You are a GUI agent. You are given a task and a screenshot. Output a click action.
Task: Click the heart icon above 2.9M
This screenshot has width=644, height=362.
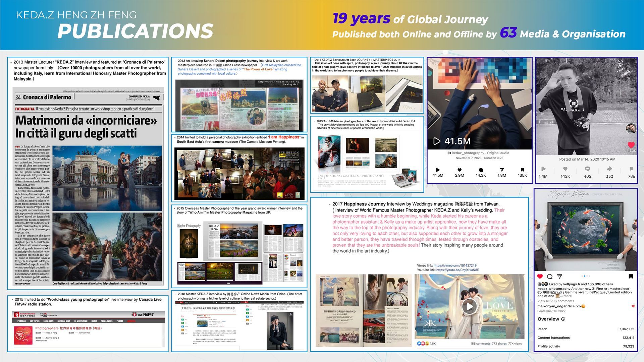(459, 170)
